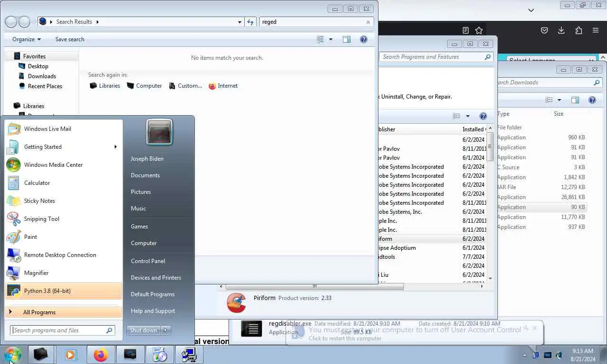Click the Firefox bookmark star icon
Image resolution: width=607 pixels, height=364 pixels.
(479, 30)
